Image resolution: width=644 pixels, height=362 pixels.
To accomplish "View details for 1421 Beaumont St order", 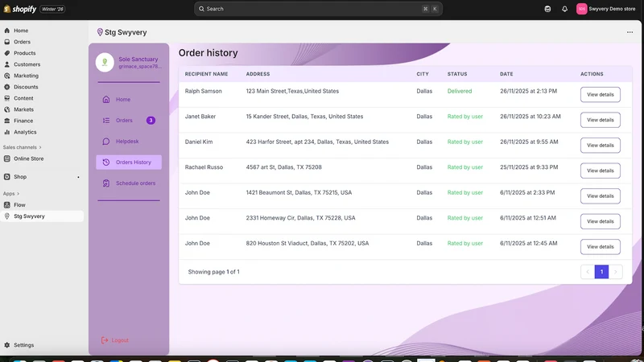I will point(600,196).
